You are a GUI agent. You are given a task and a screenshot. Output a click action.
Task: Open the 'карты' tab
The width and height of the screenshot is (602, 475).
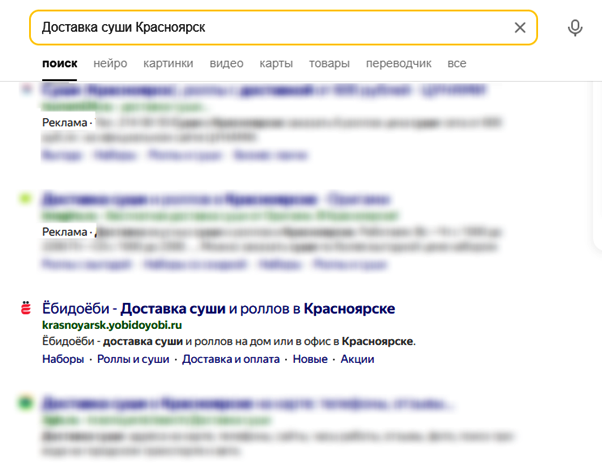point(276,64)
